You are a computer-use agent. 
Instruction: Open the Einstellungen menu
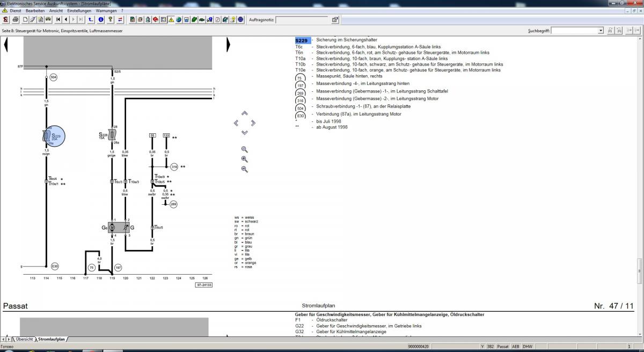tap(79, 10)
